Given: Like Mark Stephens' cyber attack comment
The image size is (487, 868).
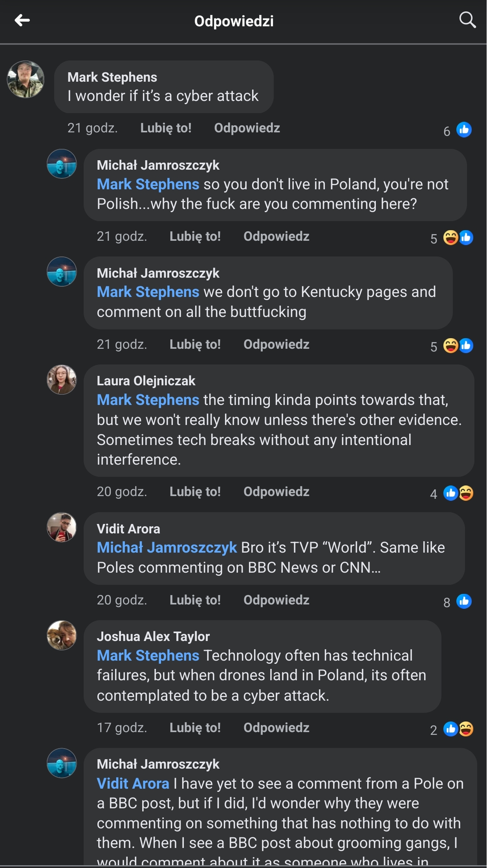Looking at the screenshot, I should (x=166, y=128).
